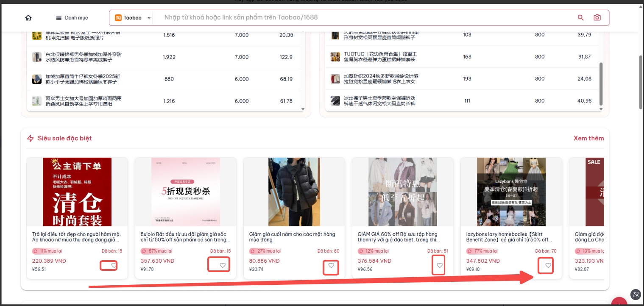Open the product name starting 加厚针织2024
Viewport: 644px width, 306px height.
381,79
